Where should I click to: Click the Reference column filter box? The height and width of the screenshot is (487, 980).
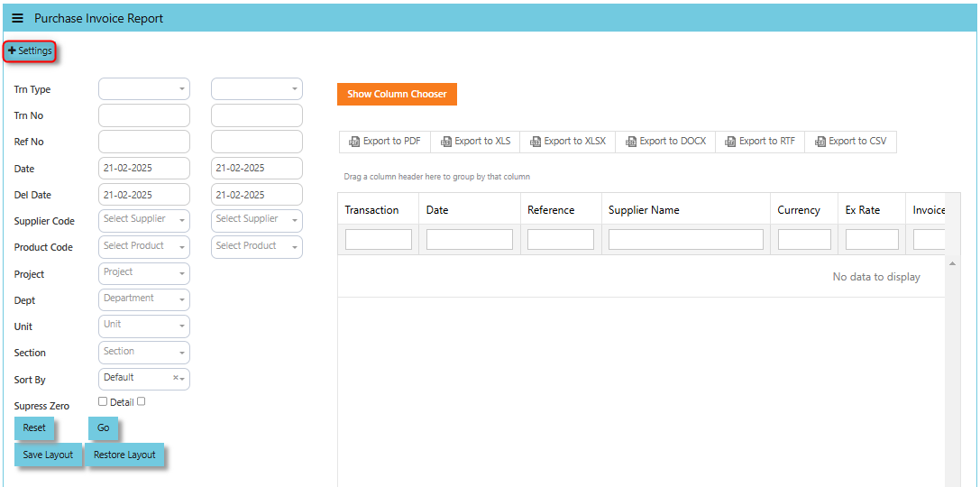[x=562, y=239]
